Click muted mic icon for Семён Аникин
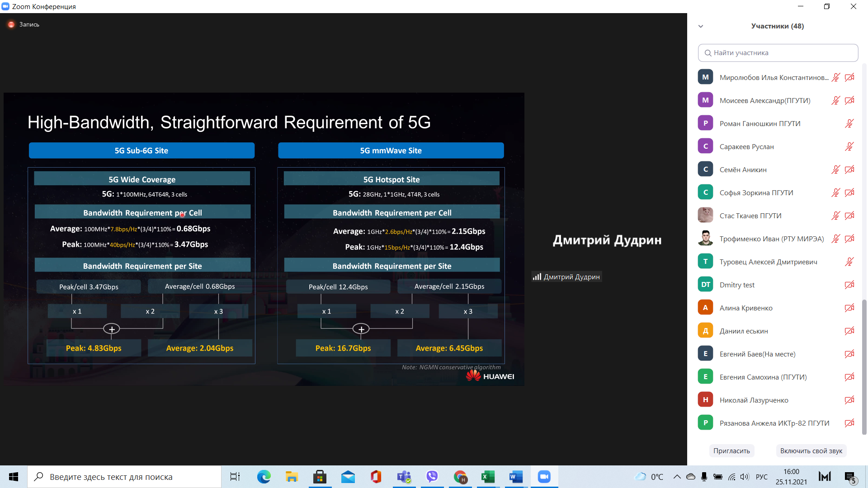This screenshot has height=488, width=868. tap(836, 169)
